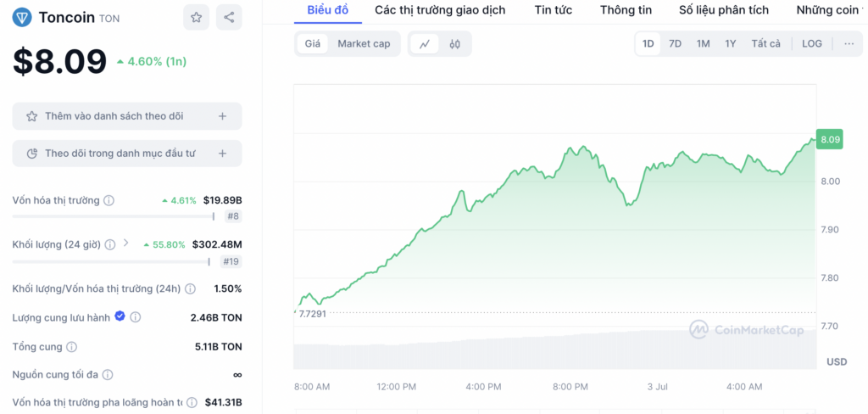This screenshot has width=868, height=414.
Task: Open the Tin tức tab
Action: pos(554,10)
